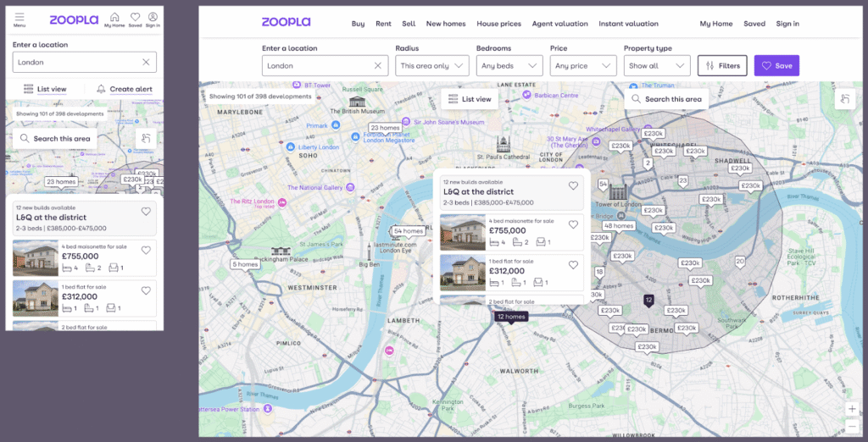Viewport: 868px width, 442px height.
Task: Click Sign in link in desktop header
Action: (x=787, y=24)
